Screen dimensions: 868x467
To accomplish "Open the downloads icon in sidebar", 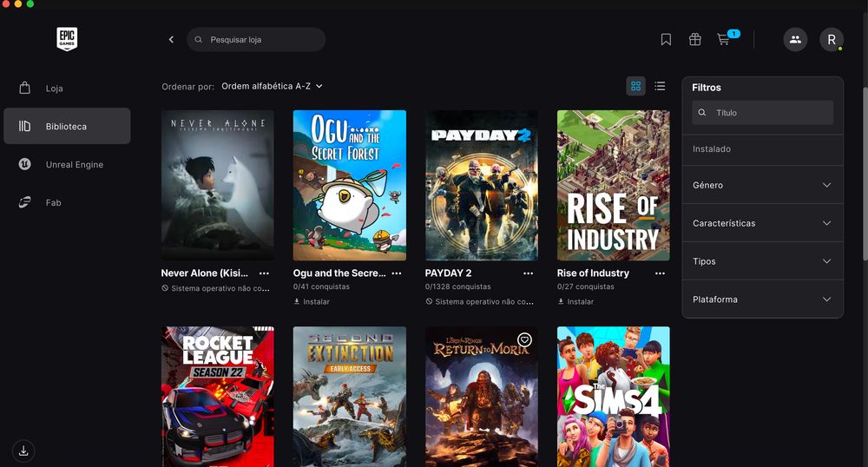I will [x=23, y=451].
